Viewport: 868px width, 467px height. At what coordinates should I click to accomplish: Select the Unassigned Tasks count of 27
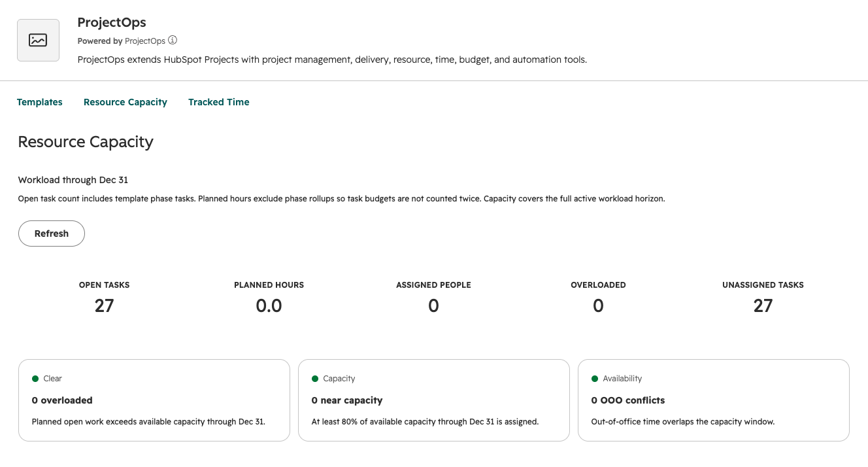click(x=763, y=305)
